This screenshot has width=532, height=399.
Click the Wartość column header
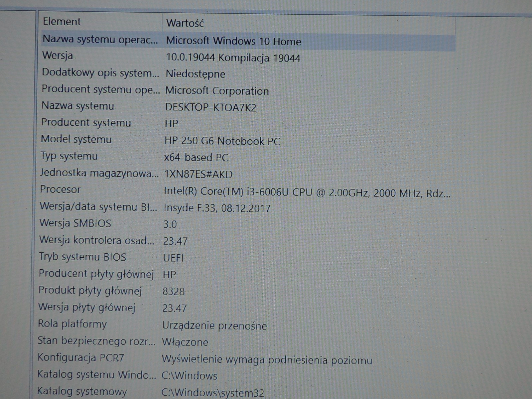pos(185,23)
